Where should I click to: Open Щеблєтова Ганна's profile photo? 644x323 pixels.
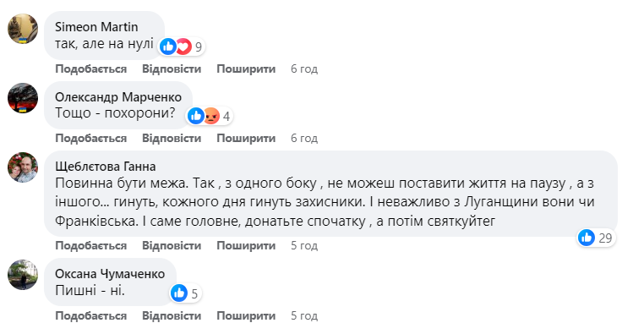click(x=23, y=167)
